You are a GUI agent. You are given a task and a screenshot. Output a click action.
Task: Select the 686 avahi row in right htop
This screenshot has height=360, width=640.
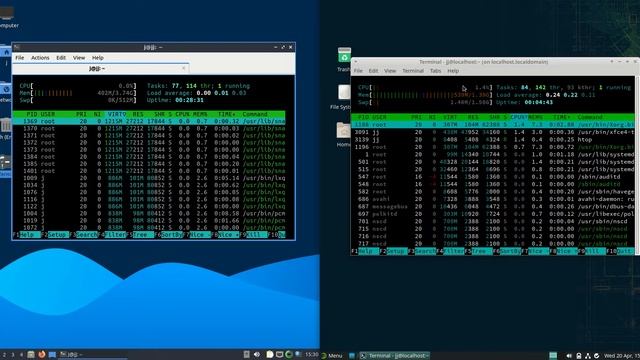493,199
